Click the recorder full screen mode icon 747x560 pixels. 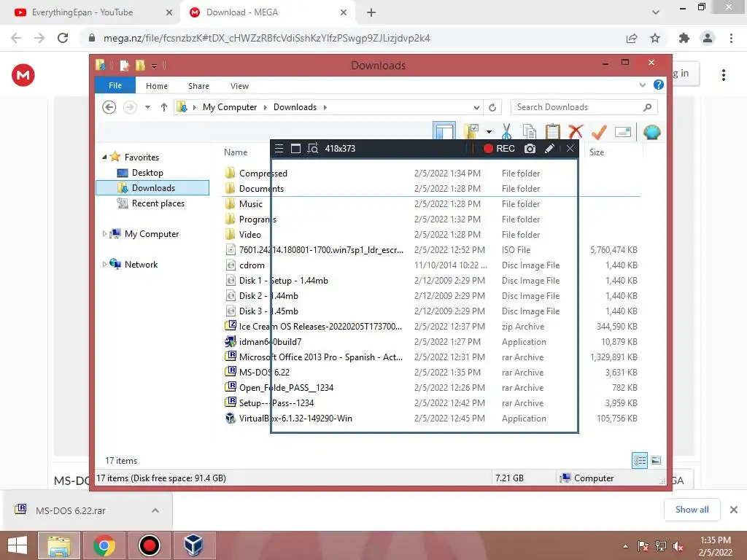click(x=295, y=149)
